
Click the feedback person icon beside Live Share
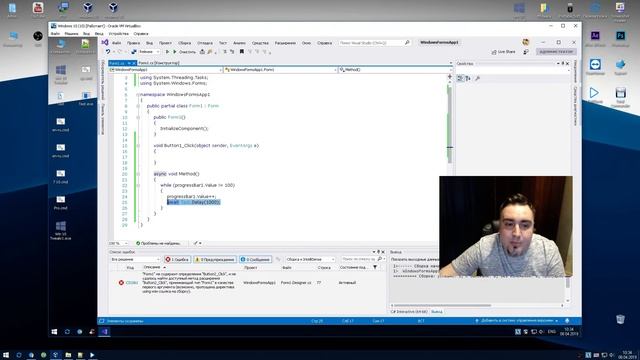(x=526, y=52)
